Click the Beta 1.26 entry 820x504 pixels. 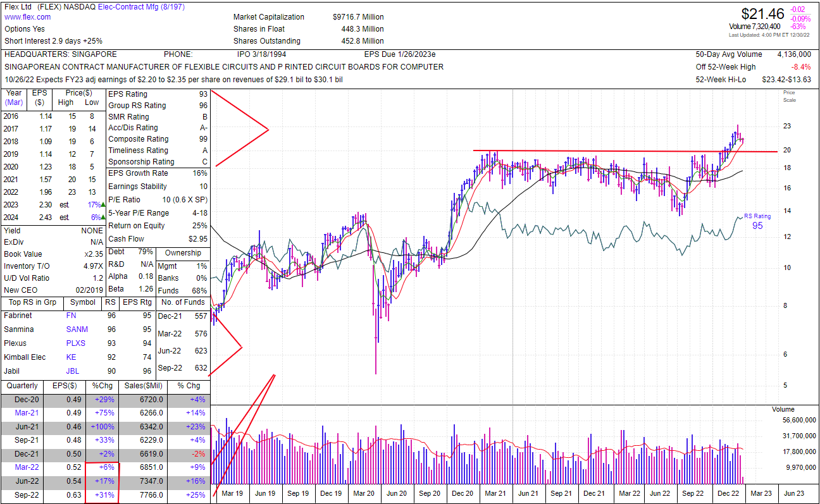pyautogui.click(x=131, y=288)
